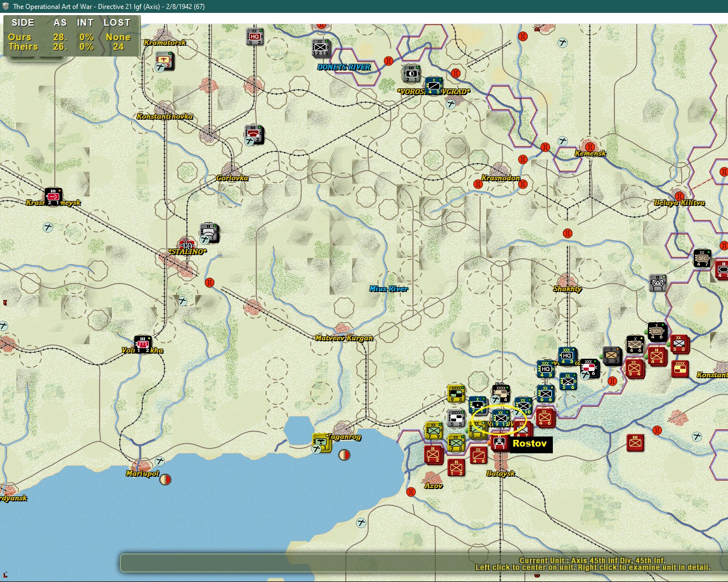
Task: Click the Azov town label
Action: 434,486
